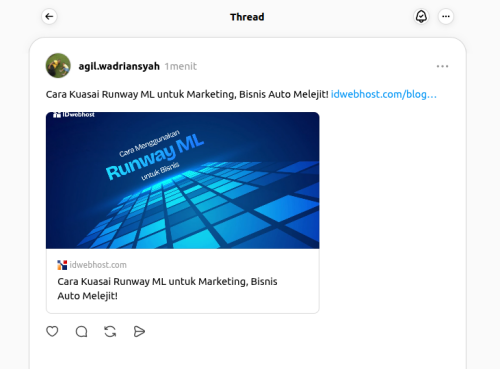Screen dimensions: 500x369
Task: Reply to the post with comment icon
Action: point(81,332)
